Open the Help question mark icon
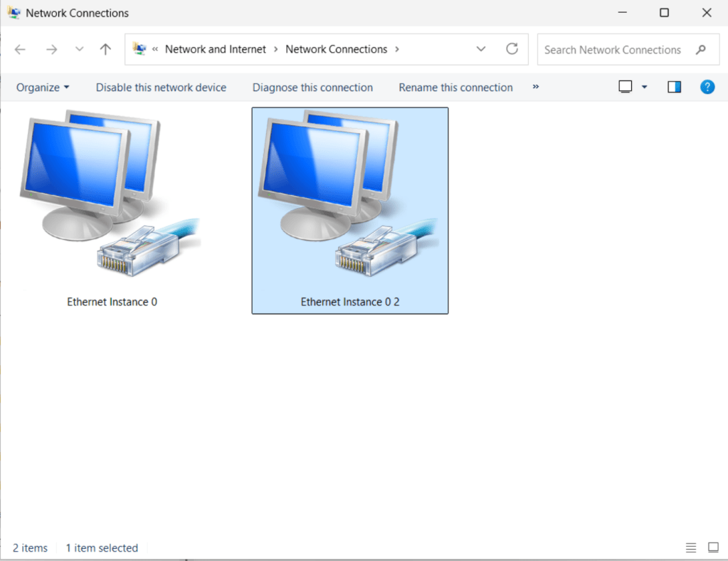 pyautogui.click(x=707, y=87)
